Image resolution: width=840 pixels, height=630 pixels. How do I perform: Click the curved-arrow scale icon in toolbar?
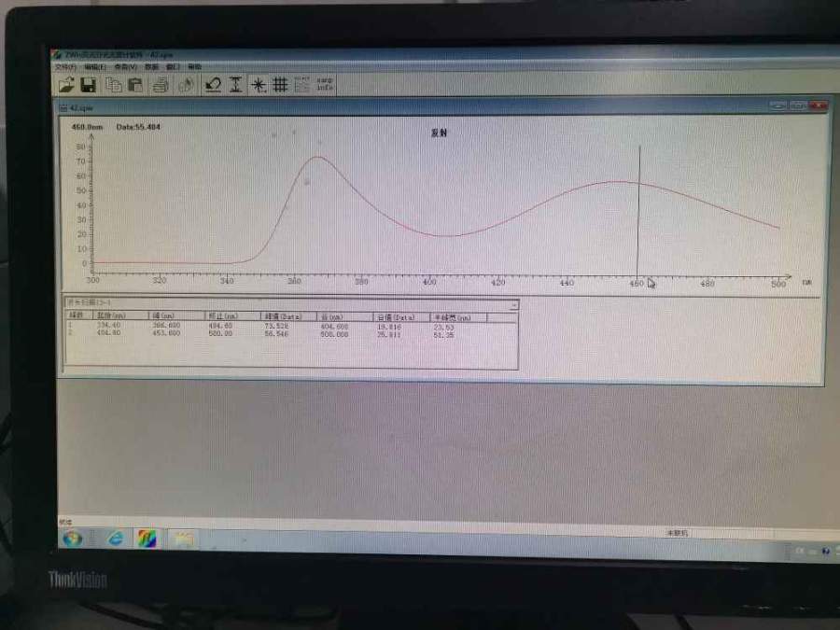tap(213, 85)
